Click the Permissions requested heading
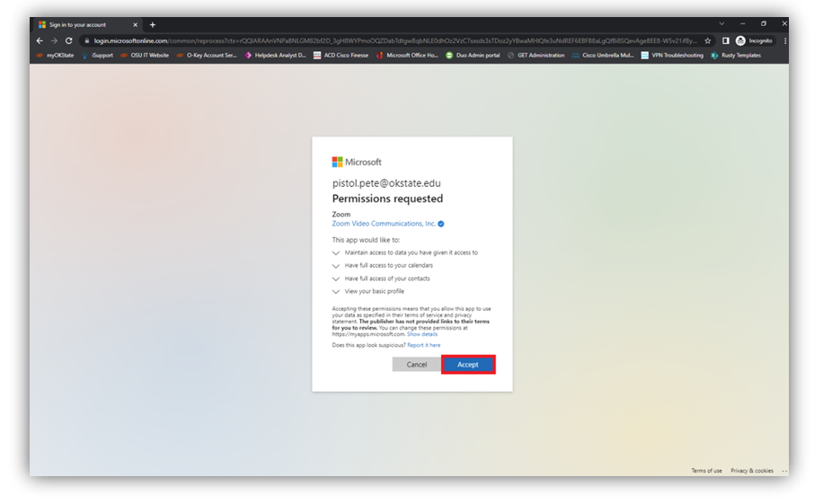This screenshot has height=504, width=823. click(x=387, y=199)
